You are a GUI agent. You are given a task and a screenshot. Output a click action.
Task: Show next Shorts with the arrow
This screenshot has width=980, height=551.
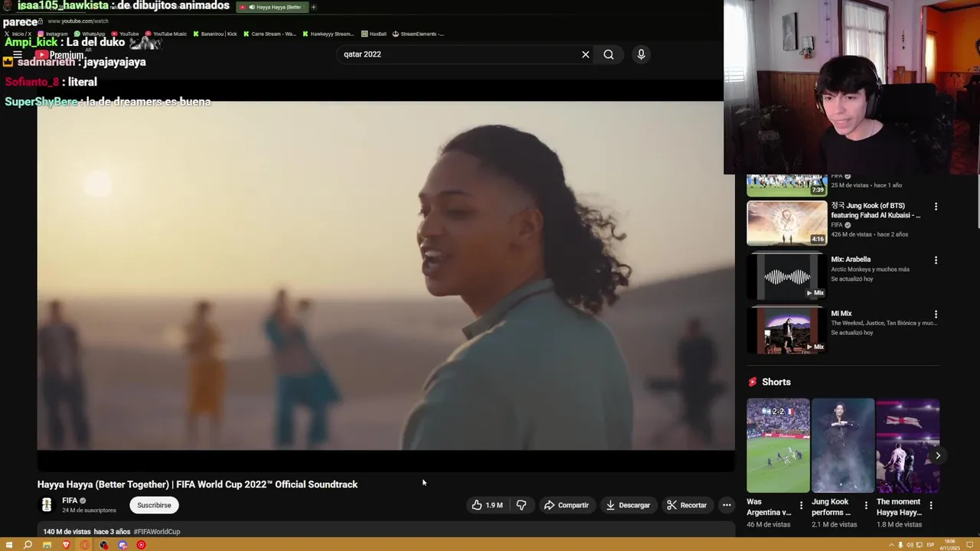pyautogui.click(x=938, y=455)
